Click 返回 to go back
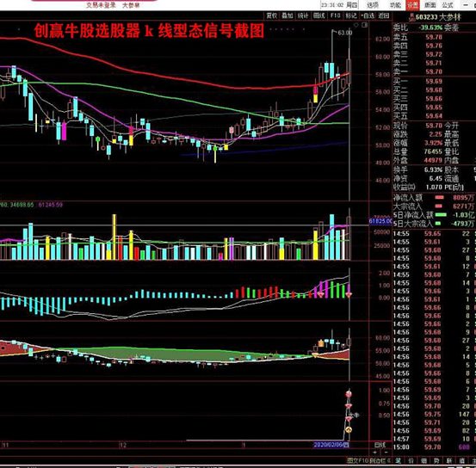476x468 pixels. pos(384,15)
